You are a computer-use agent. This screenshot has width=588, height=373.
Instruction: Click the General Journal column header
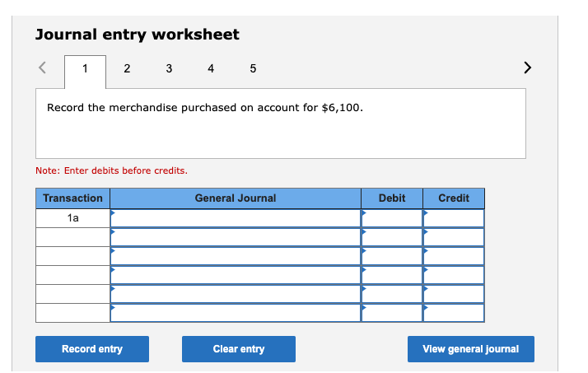tap(236, 198)
